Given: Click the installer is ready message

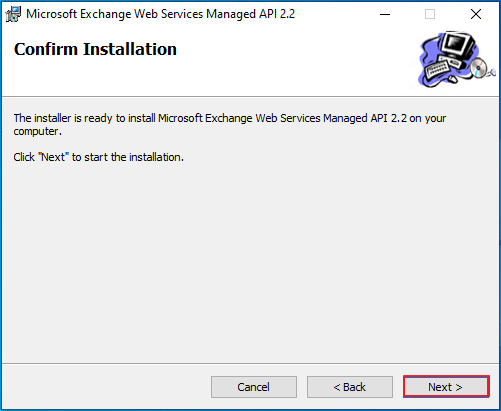Looking at the screenshot, I should point(230,124).
